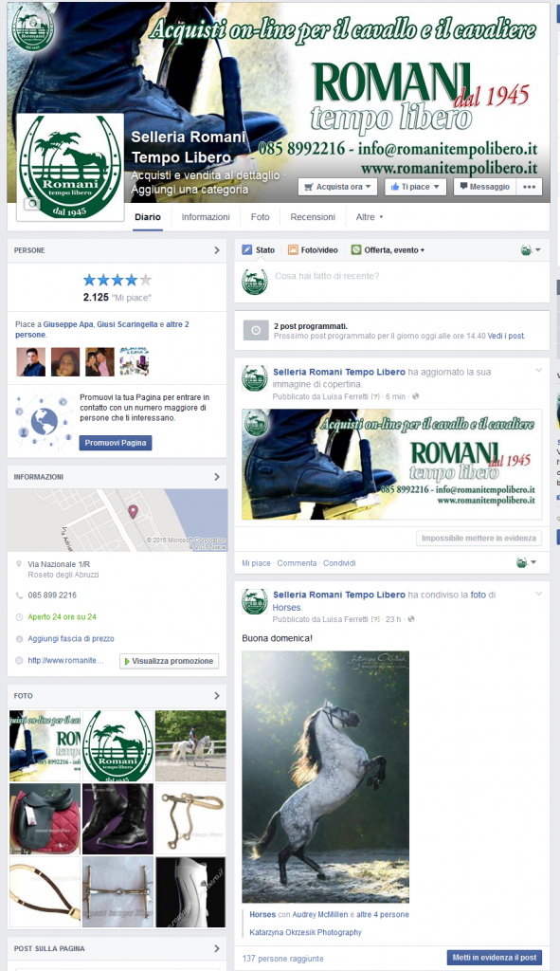Click the Vedi i post link
Image resolution: width=560 pixels, height=971 pixels.
pos(506,336)
